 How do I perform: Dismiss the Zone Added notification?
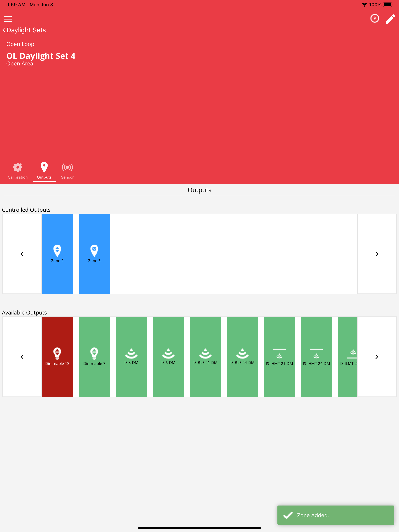[335, 515]
